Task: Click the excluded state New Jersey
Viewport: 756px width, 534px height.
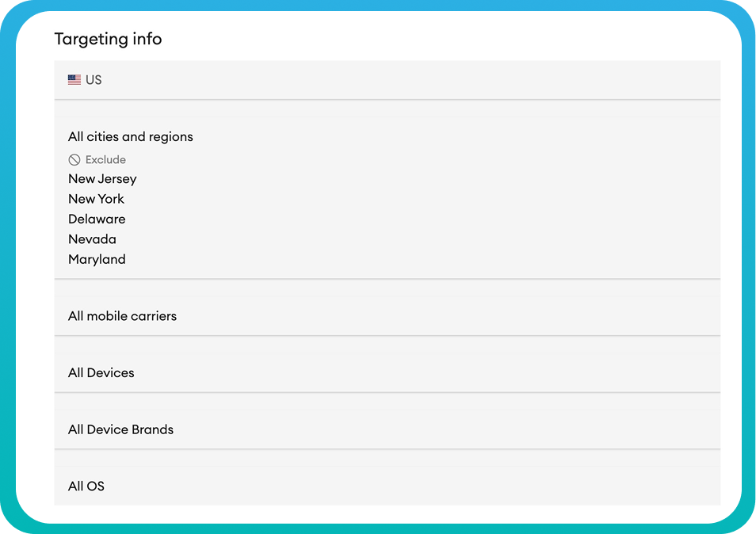Action: (102, 179)
